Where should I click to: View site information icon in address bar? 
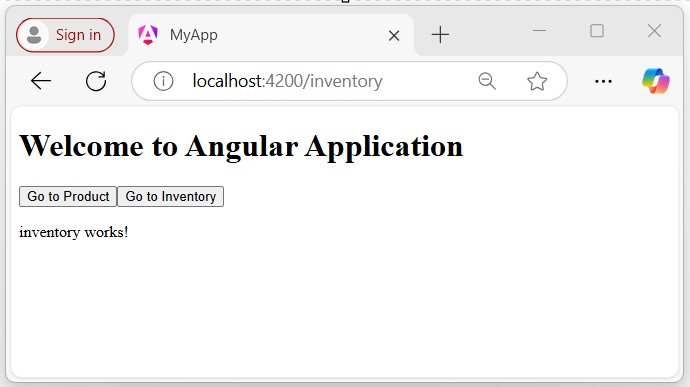(163, 81)
